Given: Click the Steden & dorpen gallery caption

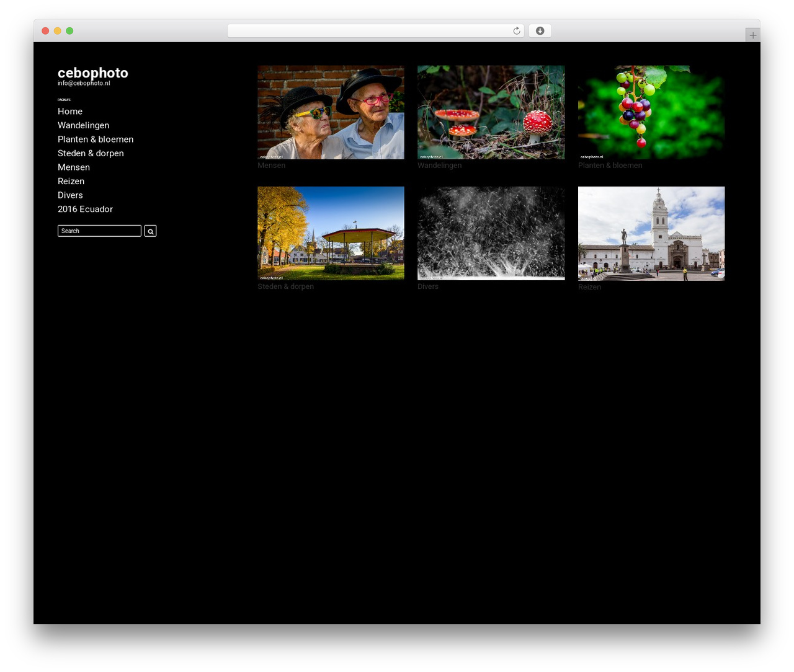Looking at the screenshot, I should coord(285,286).
